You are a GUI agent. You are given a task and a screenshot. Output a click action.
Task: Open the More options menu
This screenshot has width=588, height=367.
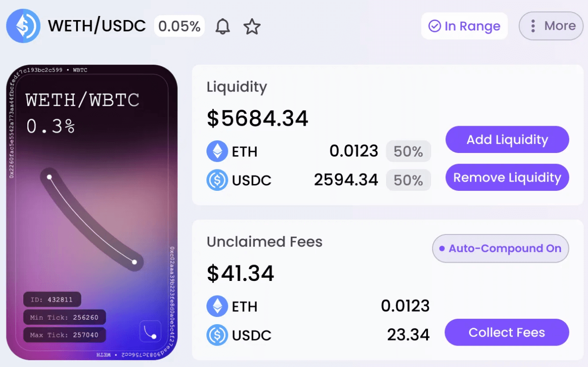pyautogui.click(x=551, y=26)
